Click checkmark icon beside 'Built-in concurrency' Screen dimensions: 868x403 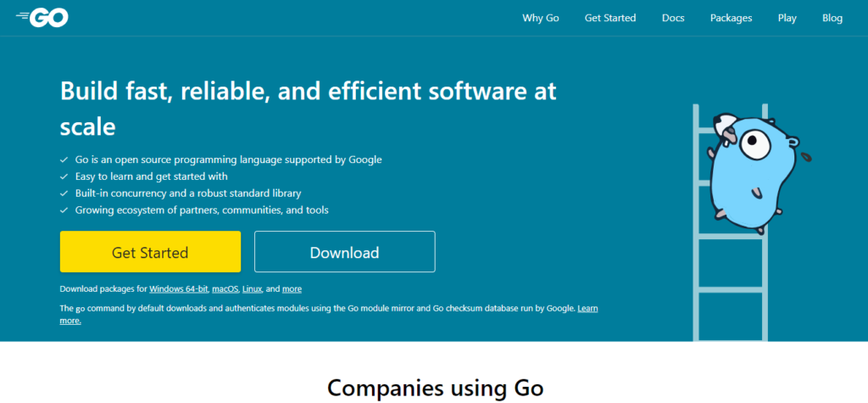tap(64, 193)
